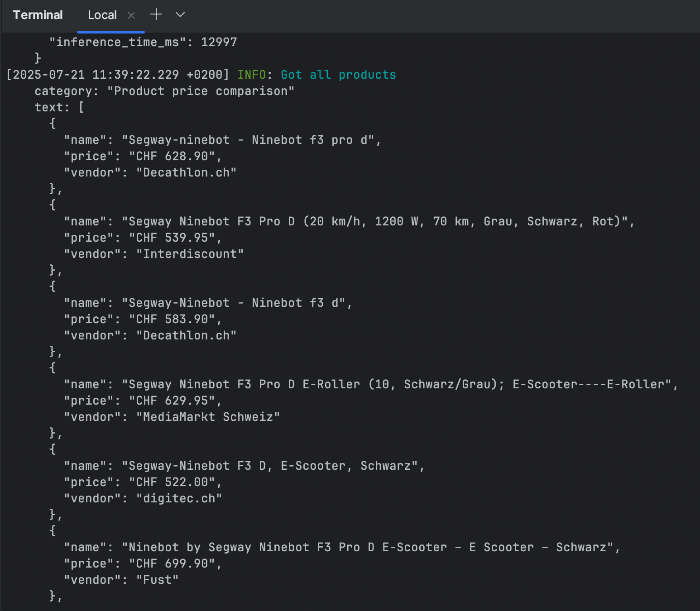Click the "Ninebot by Segway" product name line
Screen dimensions: 700x611
(342, 547)
